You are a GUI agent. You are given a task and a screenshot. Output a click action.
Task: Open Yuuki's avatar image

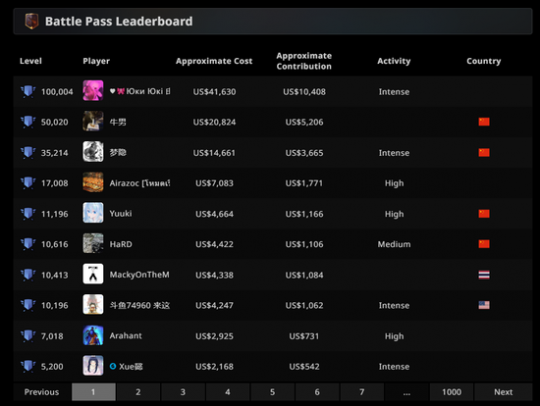pos(93,213)
